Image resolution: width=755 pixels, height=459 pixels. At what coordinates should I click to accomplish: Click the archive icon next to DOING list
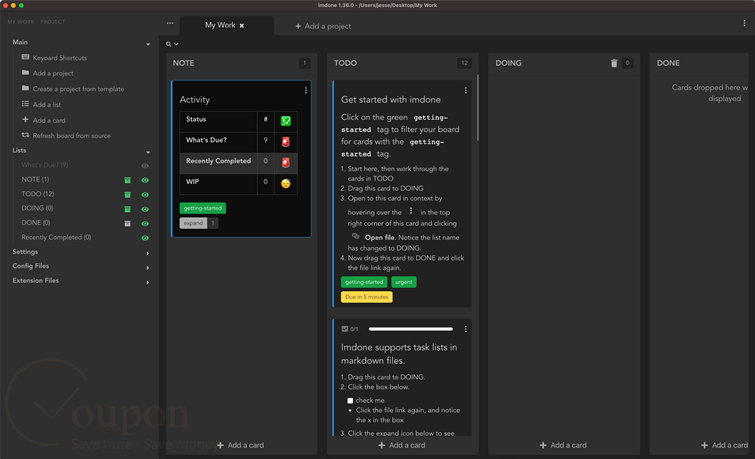click(x=128, y=209)
